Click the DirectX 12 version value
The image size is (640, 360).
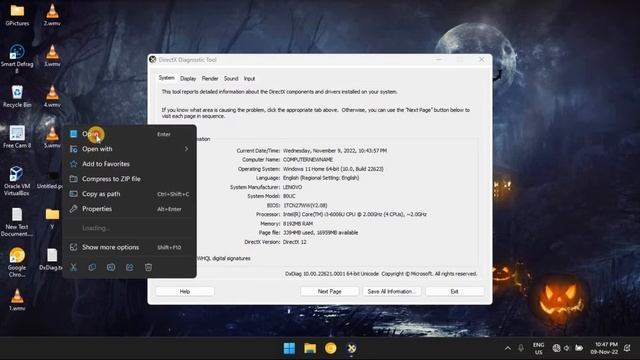pyautogui.click(x=295, y=242)
